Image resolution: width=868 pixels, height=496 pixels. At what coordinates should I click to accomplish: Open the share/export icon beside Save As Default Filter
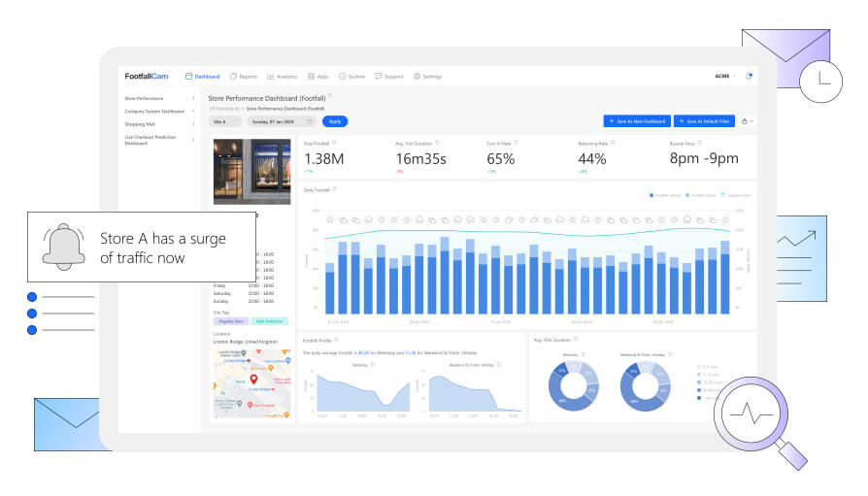(746, 121)
